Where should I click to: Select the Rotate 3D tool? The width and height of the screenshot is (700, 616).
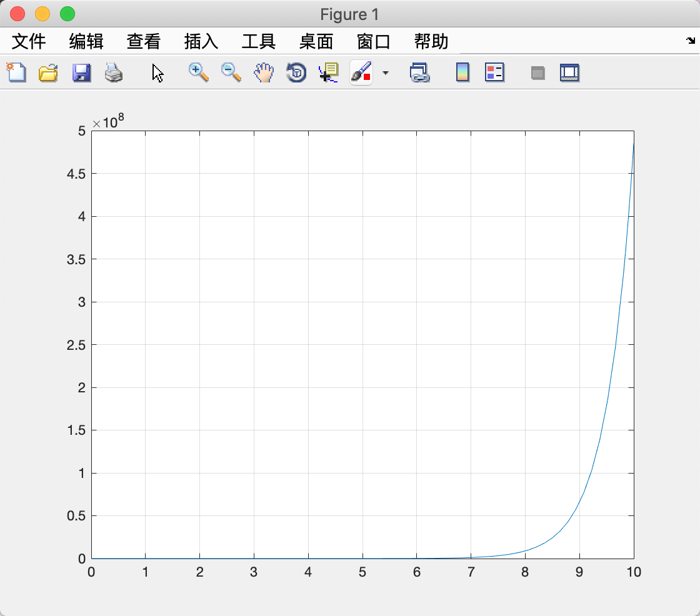(296, 72)
